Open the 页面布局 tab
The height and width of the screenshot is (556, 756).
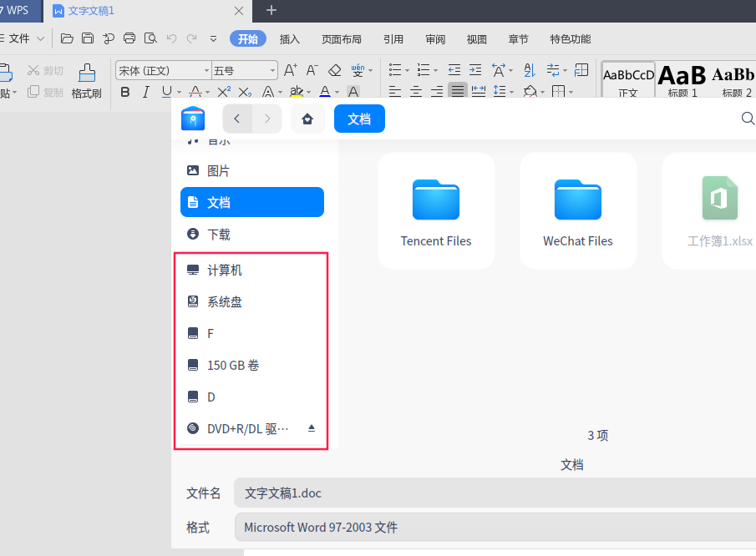[x=342, y=39]
